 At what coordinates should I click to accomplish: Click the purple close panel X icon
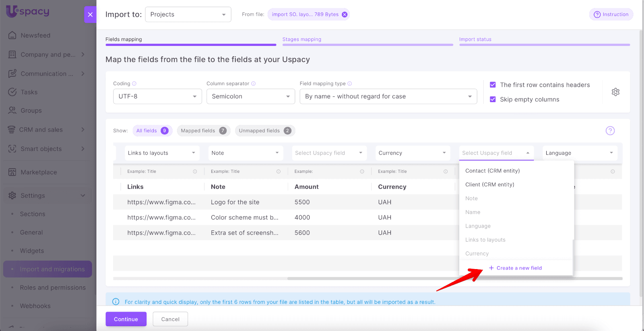coord(90,14)
